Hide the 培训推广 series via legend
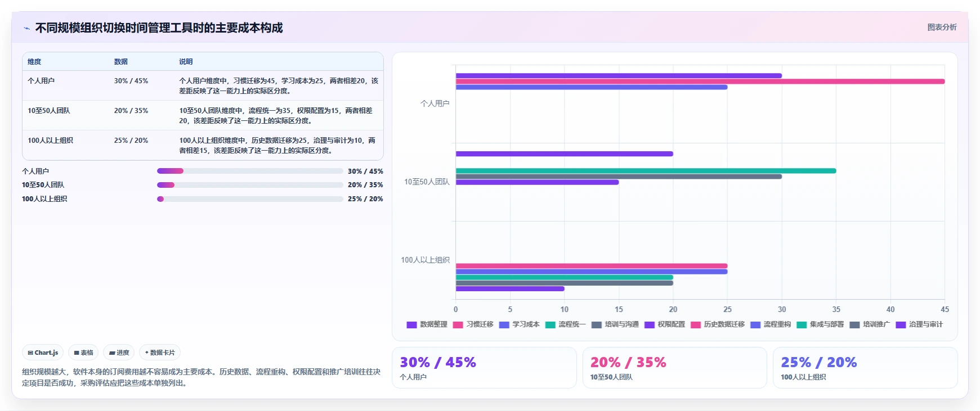This screenshot has height=411, width=980. point(870,324)
